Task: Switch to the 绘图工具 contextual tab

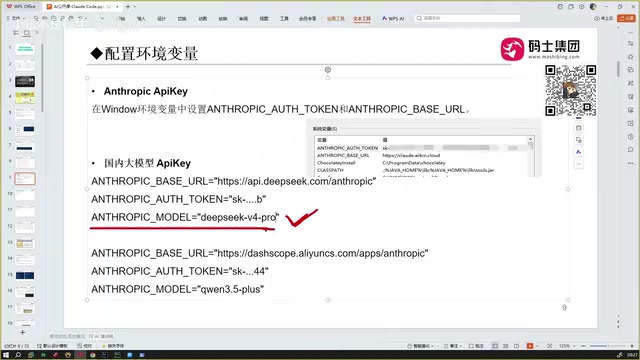Action: coord(336,19)
